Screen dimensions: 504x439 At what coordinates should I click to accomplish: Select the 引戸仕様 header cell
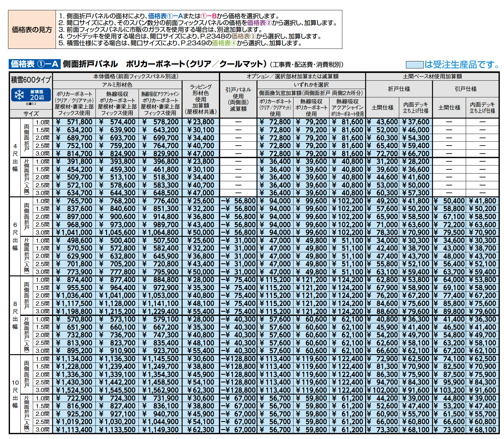pos(466,89)
